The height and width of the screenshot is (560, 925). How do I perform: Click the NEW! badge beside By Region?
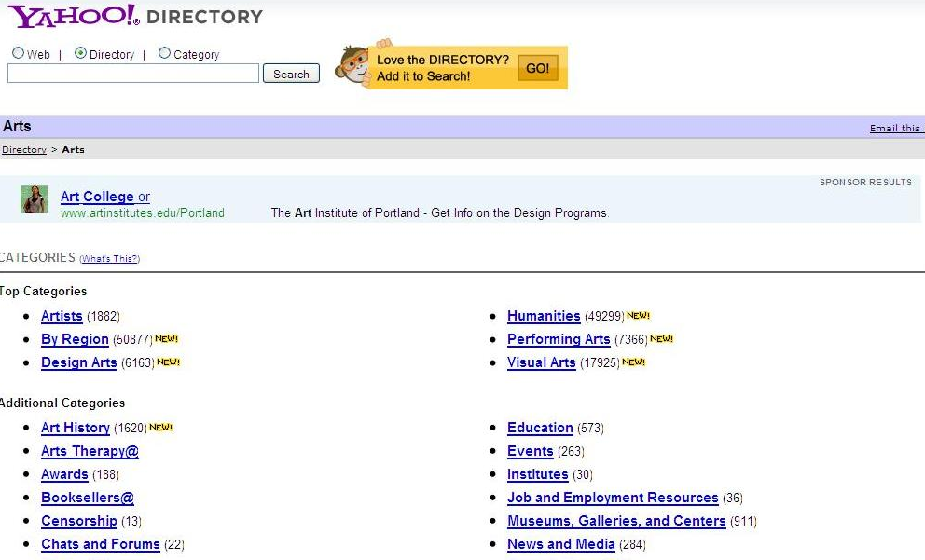(165, 339)
